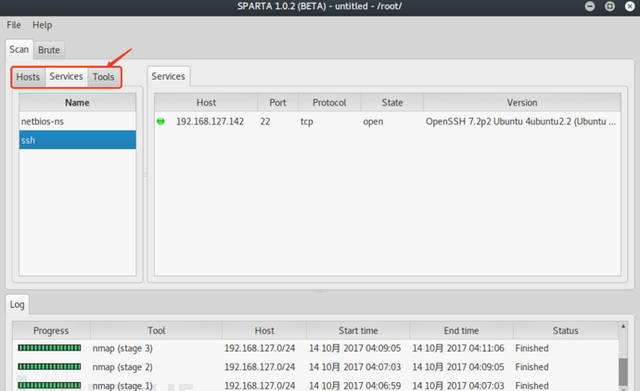Switch to the Brute tab
The height and width of the screenshot is (391, 640).
[49, 50]
